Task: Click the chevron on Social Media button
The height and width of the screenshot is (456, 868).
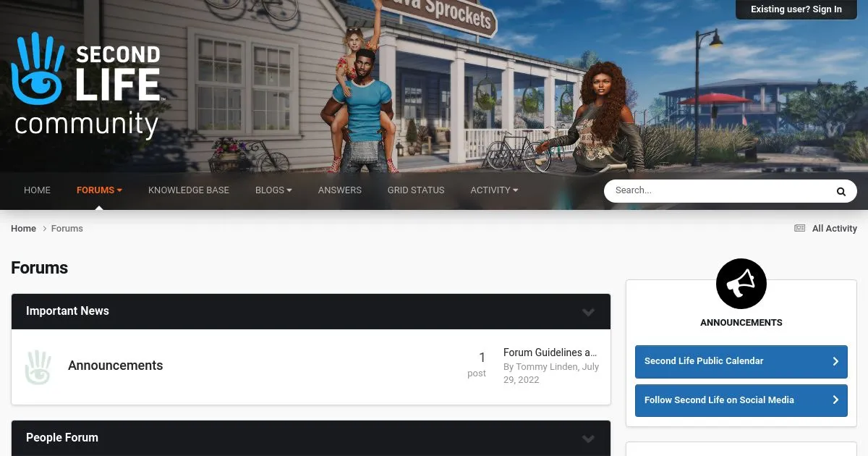Action: pyautogui.click(x=835, y=400)
